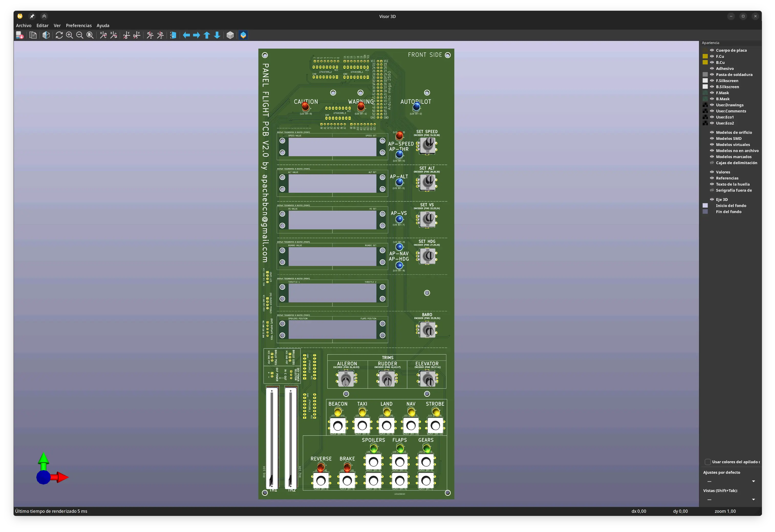Screen dimensions: 775x532
Task: Open the Archivo menu
Action: click(x=24, y=26)
